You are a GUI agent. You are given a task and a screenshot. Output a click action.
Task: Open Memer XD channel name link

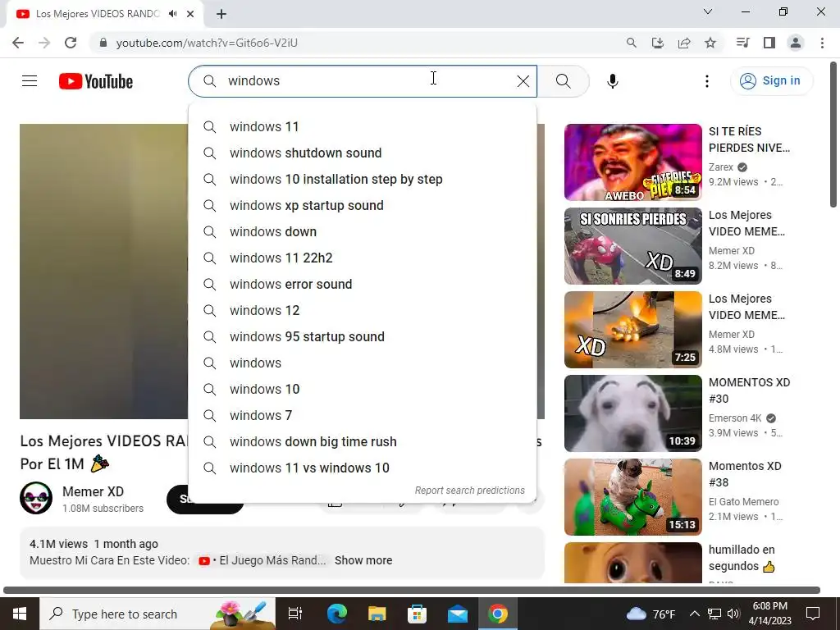click(93, 492)
